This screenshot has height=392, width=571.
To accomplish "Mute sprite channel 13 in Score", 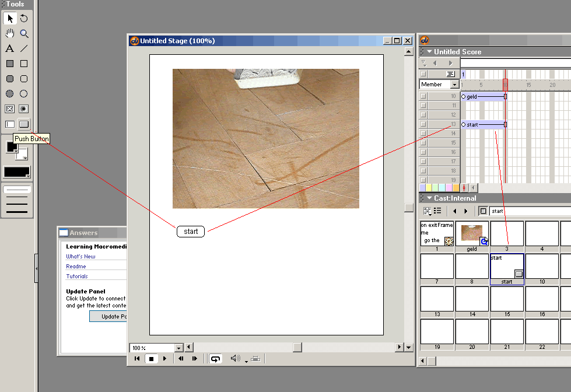I will 423,124.
